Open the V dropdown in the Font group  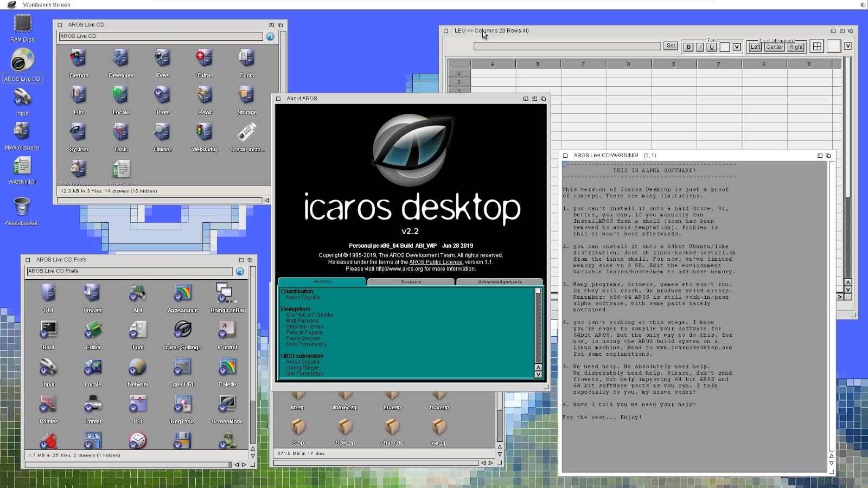coord(737,47)
